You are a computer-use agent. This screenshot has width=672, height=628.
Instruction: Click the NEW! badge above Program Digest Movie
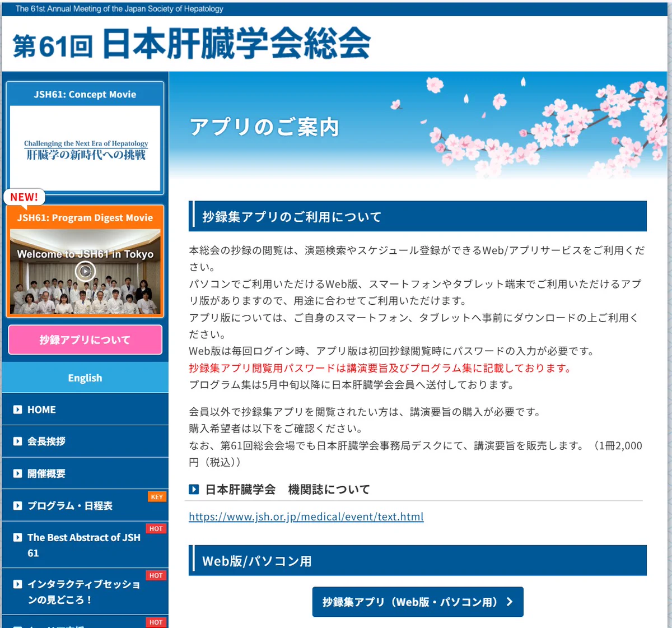click(24, 197)
